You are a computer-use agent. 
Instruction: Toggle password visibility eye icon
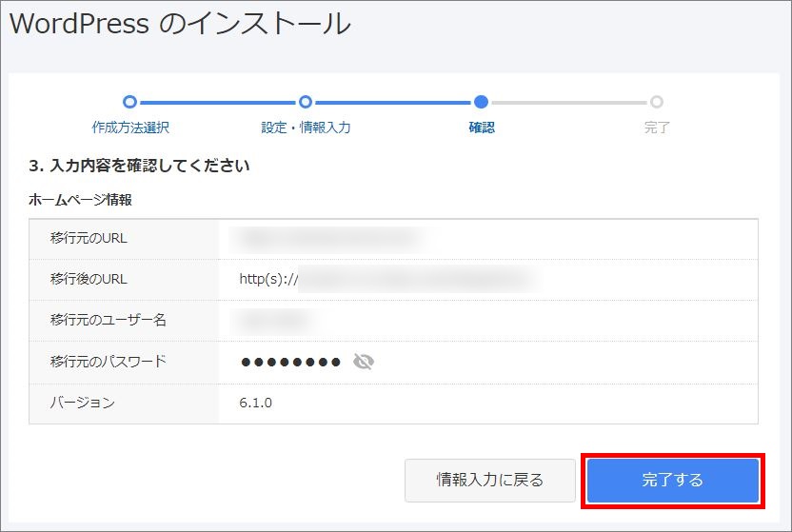(x=364, y=362)
